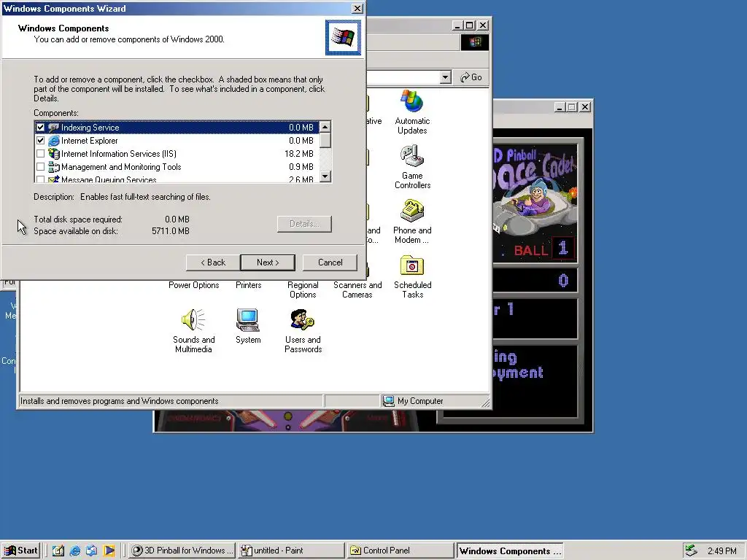Viewport: 747px width, 560px height.
Task: Select the Printers label
Action: [248, 285]
